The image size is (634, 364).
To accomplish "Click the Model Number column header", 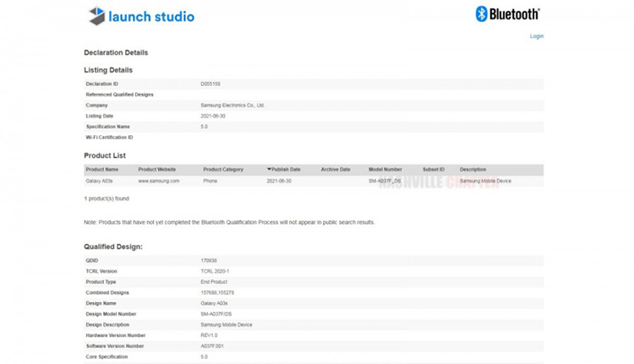I will (385, 169).
